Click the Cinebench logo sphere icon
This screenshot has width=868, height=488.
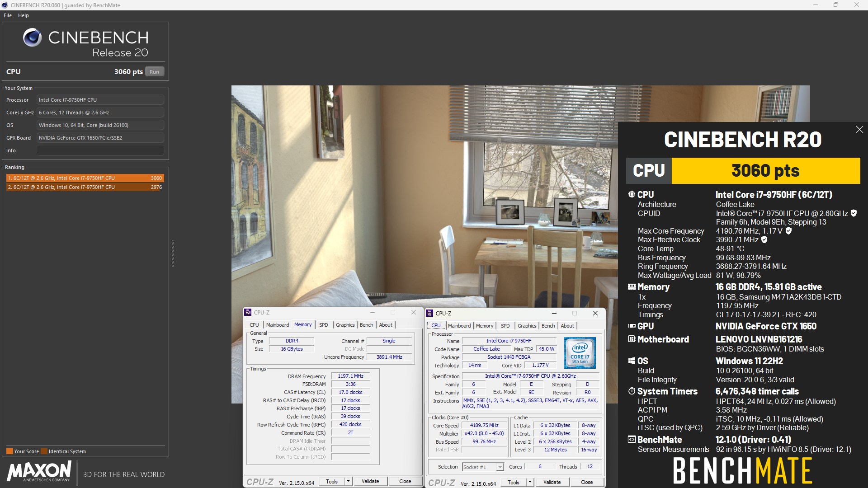pyautogui.click(x=32, y=38)
